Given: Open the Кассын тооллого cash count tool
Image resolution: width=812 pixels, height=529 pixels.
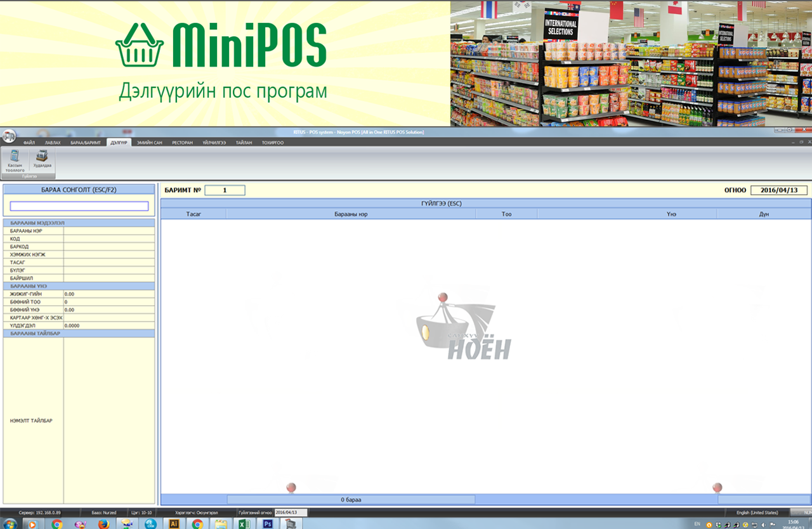Looking at the screenshot, I should [15, 161].
